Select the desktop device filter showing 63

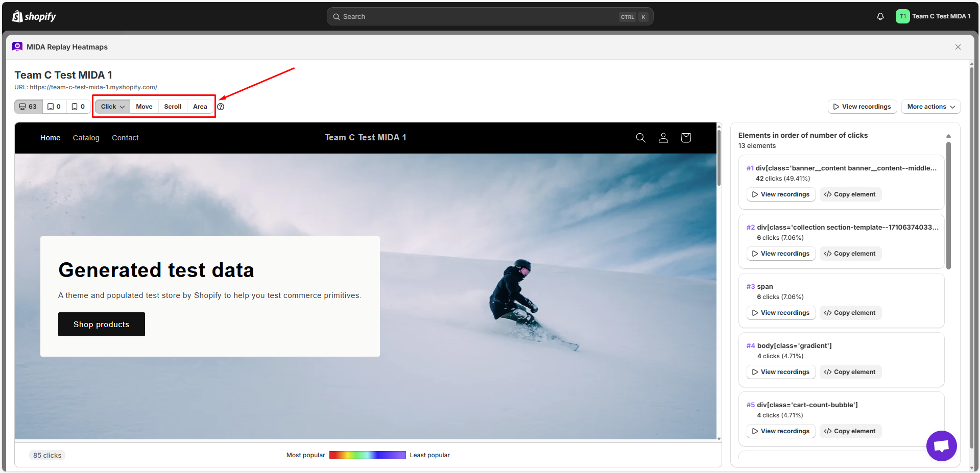[28, 107]
